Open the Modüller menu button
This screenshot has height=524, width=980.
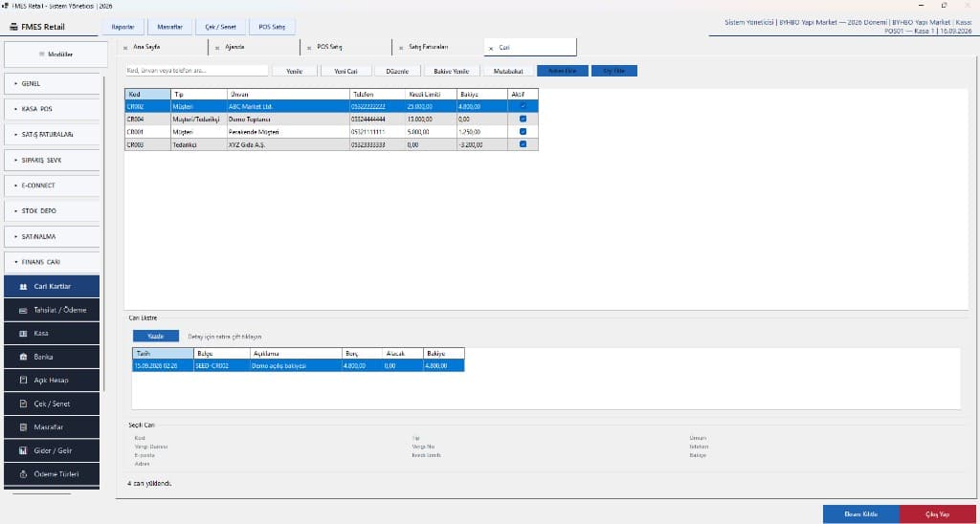pos(56,55)
